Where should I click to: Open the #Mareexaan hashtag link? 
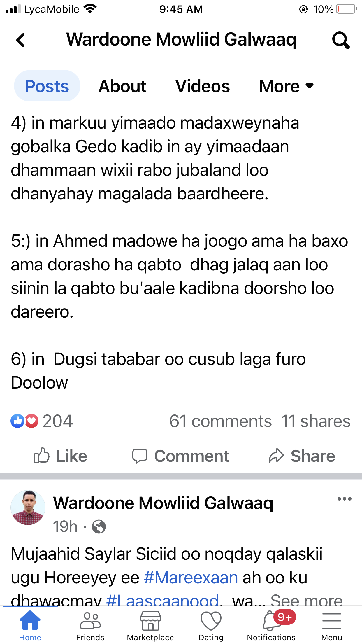191,577
